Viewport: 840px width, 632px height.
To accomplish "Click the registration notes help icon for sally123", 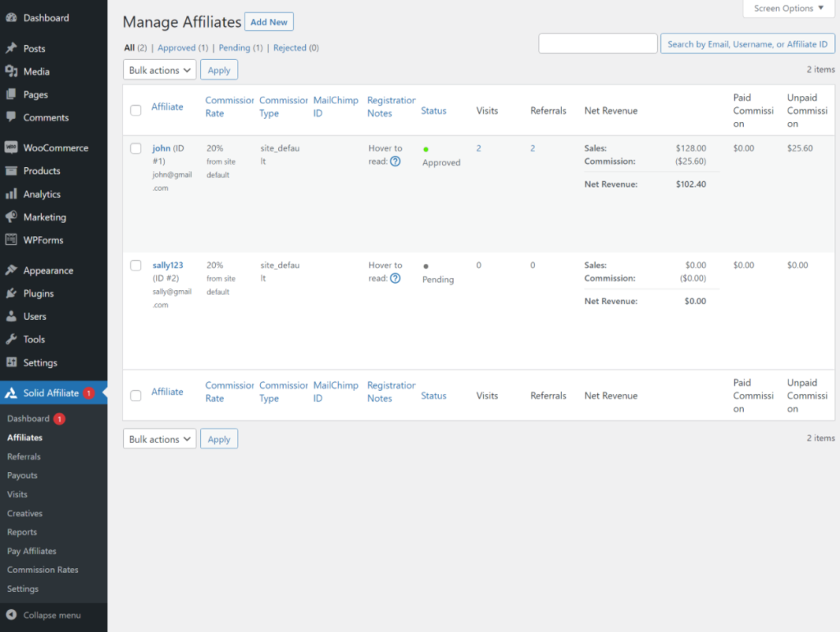I will pos(395,278).
